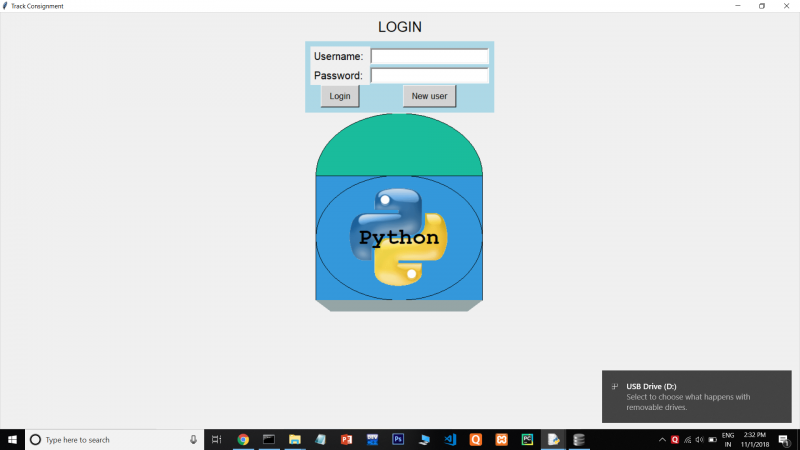Show hidden system tray icons
800x450 pixels.
pos(662,439)
